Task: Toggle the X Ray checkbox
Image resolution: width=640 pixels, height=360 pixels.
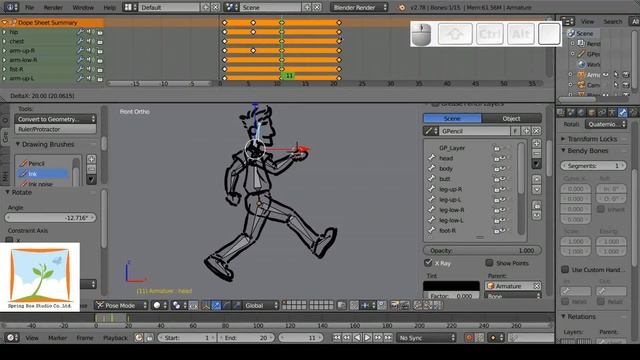Action: point(428,263)
